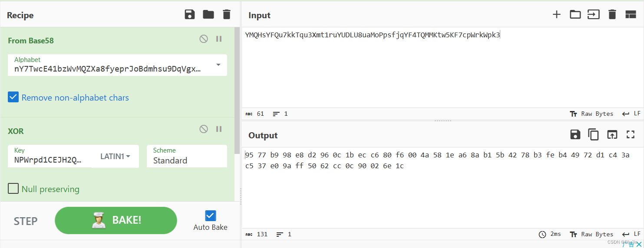Save output to file
The image size is (644, 248).
pyautogui.click(x=575, y=134)
